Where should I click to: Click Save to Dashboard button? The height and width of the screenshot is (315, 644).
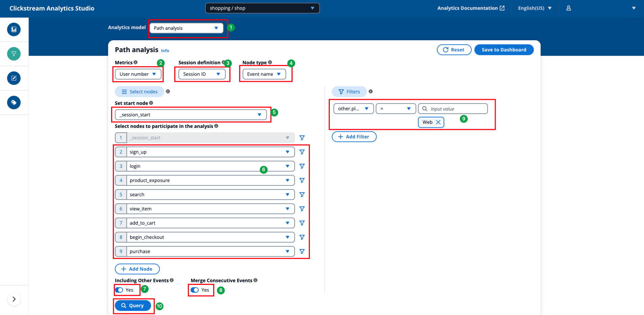click(x=504, y=50)
